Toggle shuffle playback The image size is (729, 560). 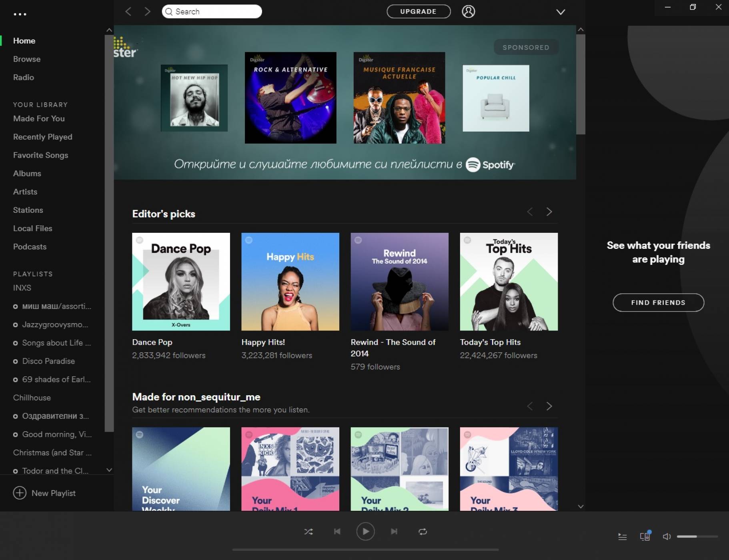pyautogui.click(x=308, y=532)
